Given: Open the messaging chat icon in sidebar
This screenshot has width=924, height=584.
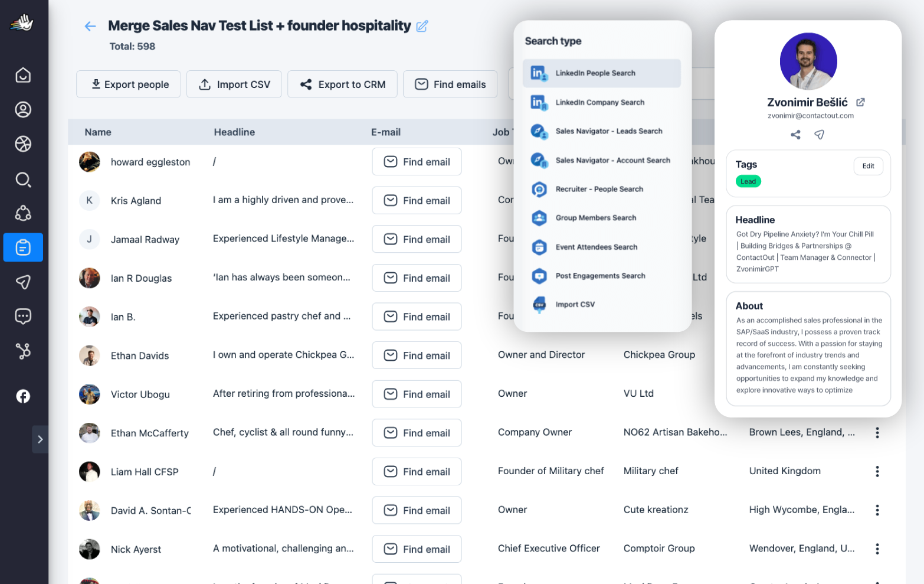Looking at the screenshot, I should click(23, 317).
